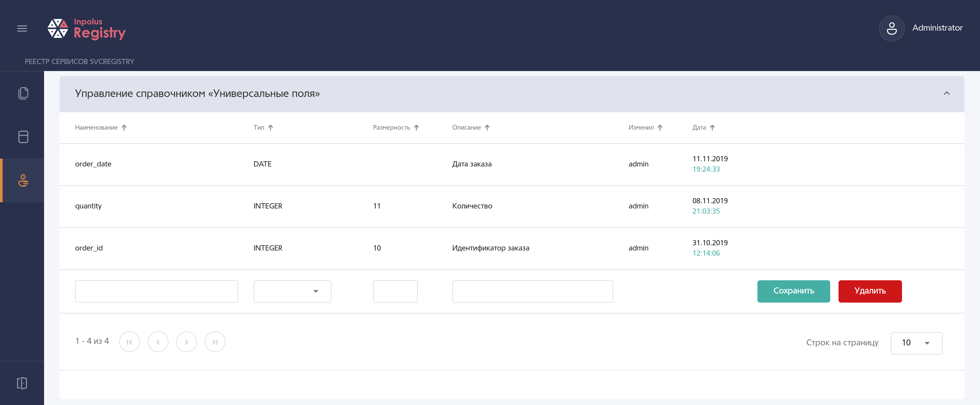The image size is (980, 405).
Task: Click Сохранить button
Action: point(794,292)
